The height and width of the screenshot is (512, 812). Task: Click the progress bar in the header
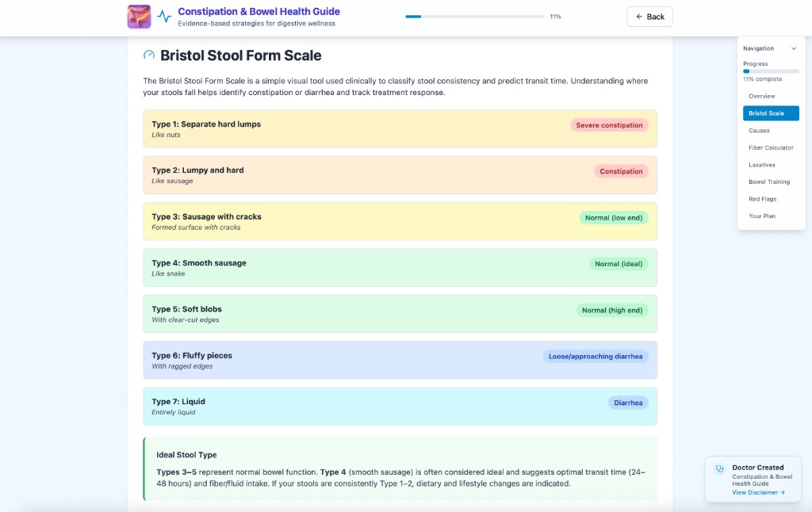point(473,15)
